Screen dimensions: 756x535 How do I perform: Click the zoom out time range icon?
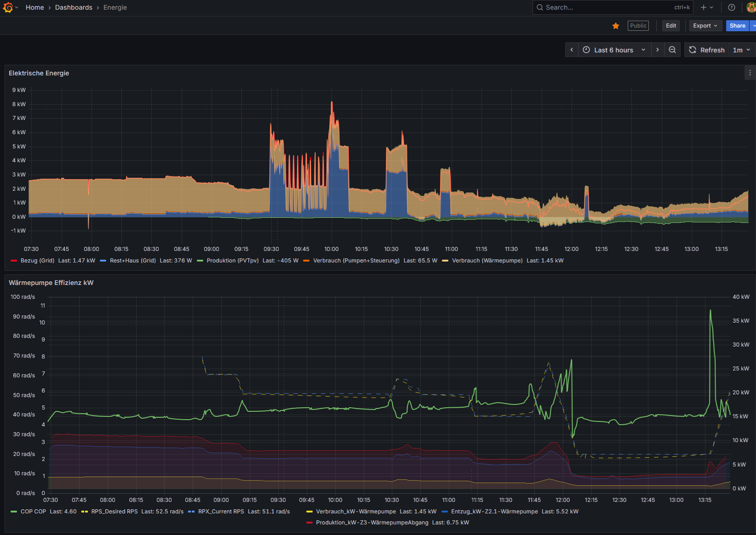[x=672, y=50]
